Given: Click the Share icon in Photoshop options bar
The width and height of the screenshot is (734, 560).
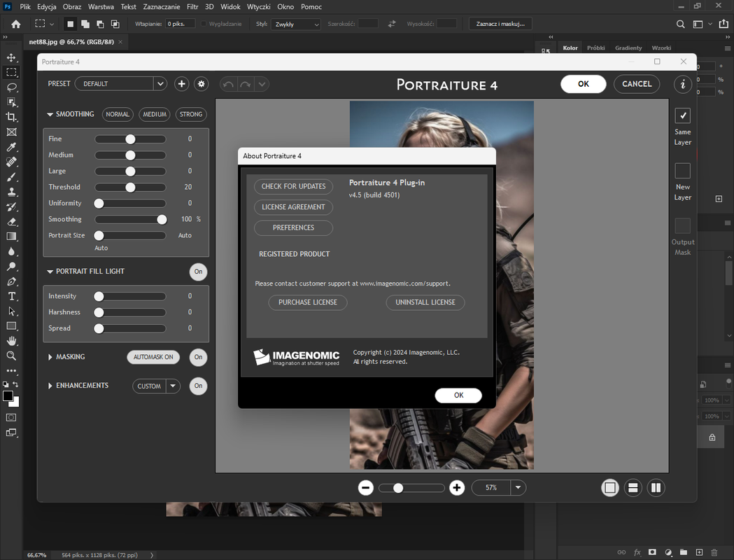Looking at the screenshot, I should (x=724, y=24).
